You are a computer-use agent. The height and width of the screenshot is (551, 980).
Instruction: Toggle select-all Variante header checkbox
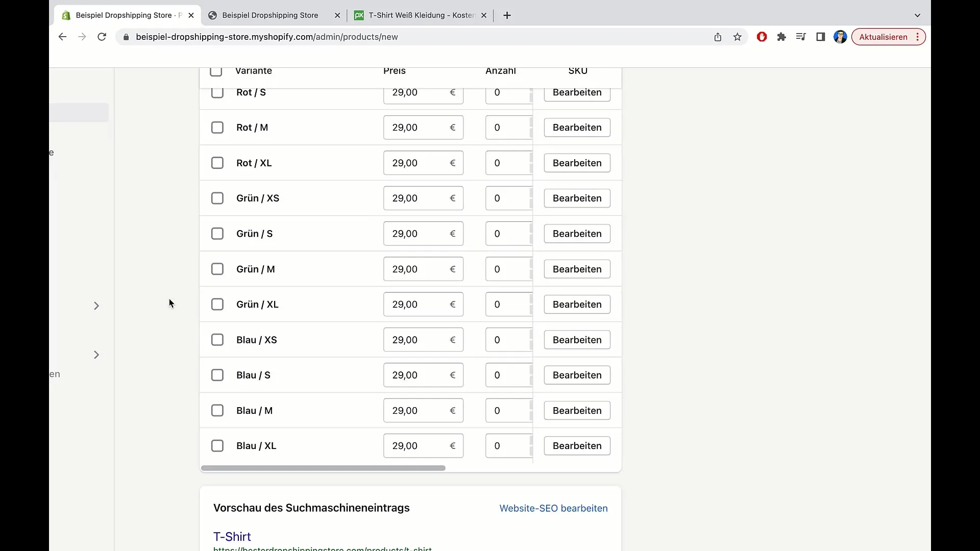click(216, 71)
